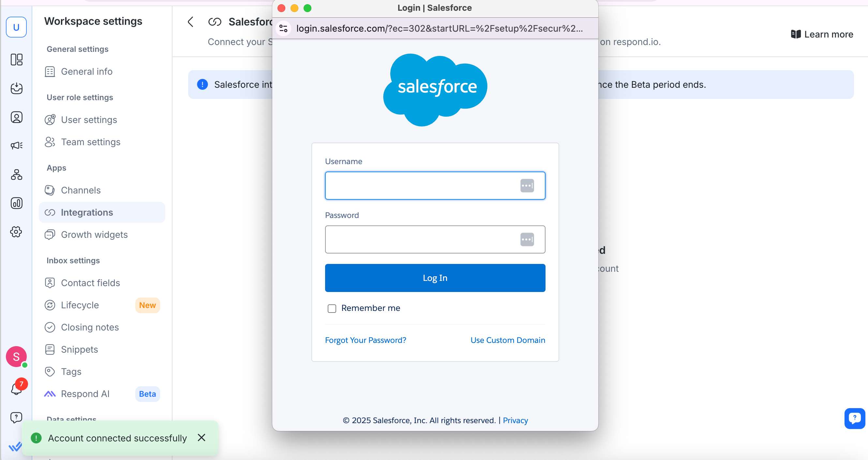Click the green success icon in toast
Image resolution: width=868 pixels, height=460 pixels.
[x=36, y=438]
